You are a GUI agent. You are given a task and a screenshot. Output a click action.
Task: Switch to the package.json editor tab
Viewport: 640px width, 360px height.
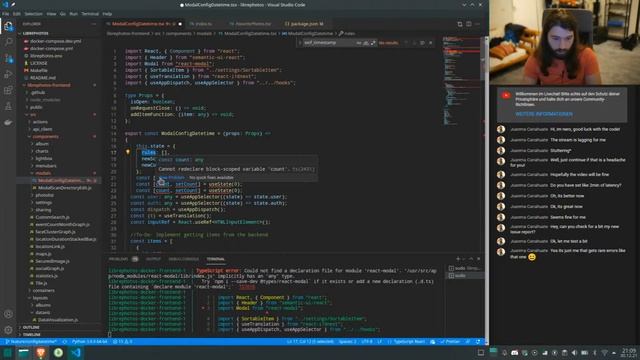(304, 24)
